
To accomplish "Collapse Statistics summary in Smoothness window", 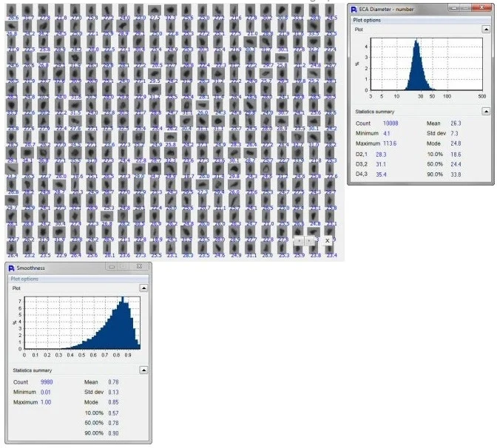I will pos(143,370).
